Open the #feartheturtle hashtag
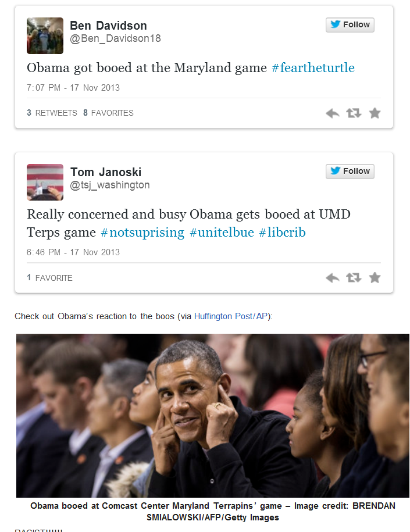The width and height of the screenshot is (410, 532). (313, 68)
